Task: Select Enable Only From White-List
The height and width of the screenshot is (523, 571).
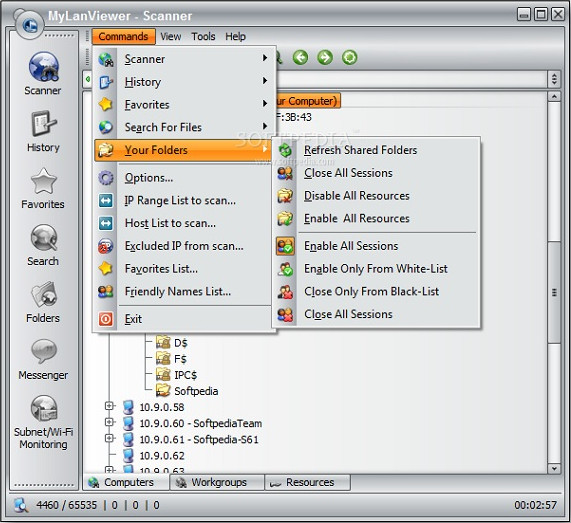Action: 376,269
